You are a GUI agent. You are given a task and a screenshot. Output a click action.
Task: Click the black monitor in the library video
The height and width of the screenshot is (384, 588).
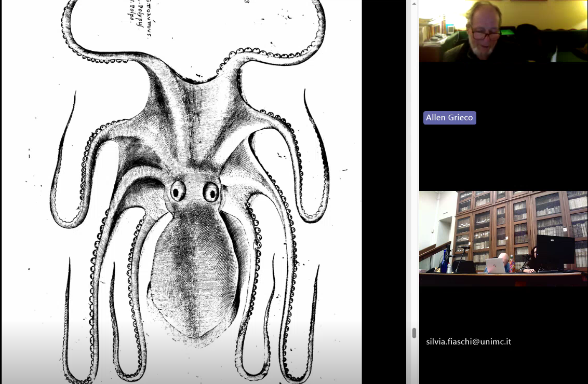(555, 251)
